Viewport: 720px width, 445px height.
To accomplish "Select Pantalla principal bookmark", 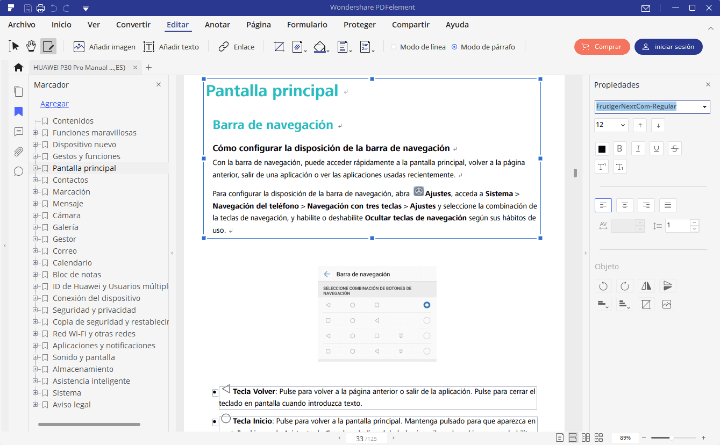I will 84,168.
